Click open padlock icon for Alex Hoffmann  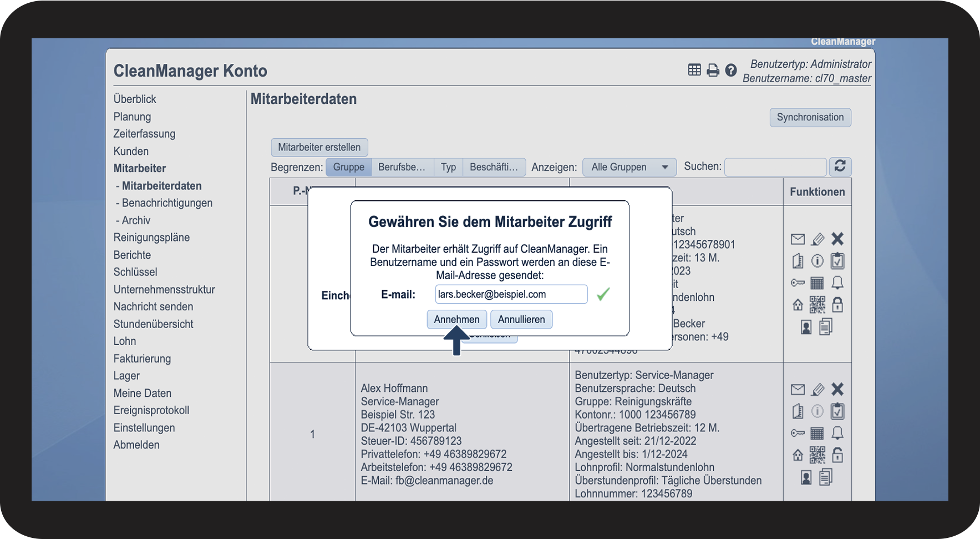(837, 455)
